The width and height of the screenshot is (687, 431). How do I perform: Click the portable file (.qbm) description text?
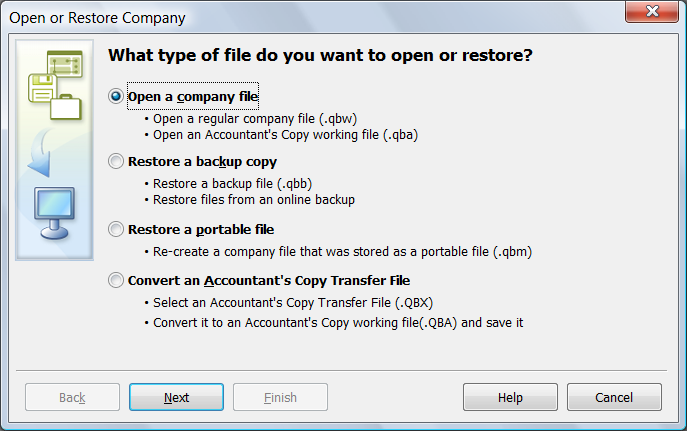tap(341, 251)
